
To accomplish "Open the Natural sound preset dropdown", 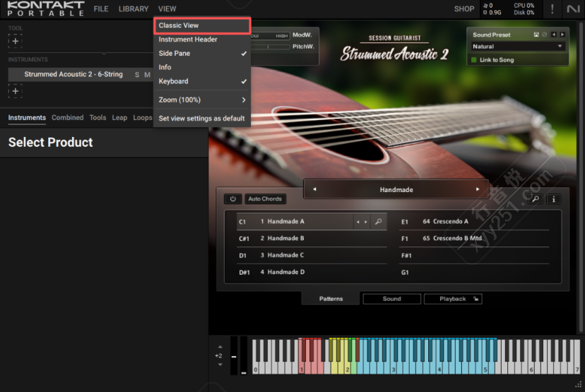I will tap(517, 46).
